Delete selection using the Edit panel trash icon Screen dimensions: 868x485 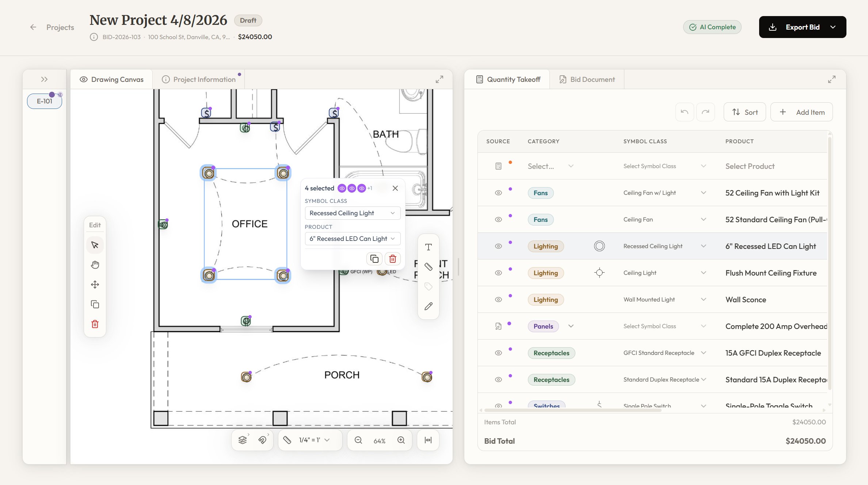[x=95, y=324]
